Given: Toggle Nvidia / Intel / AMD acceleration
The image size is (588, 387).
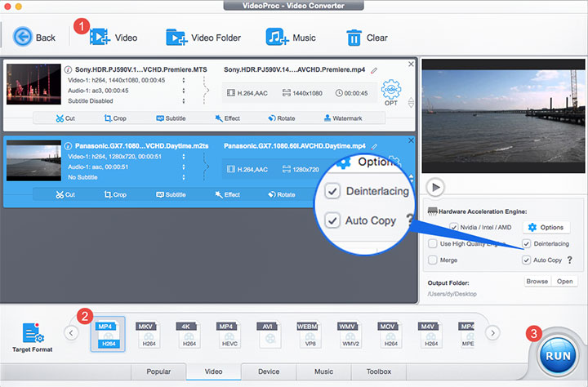Looking at the screenshot, I should pos(454,227).
